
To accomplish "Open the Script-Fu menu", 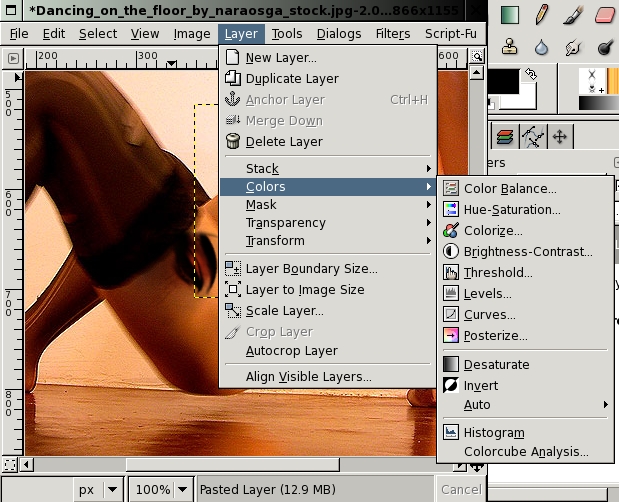I will [x=451, y=34].
